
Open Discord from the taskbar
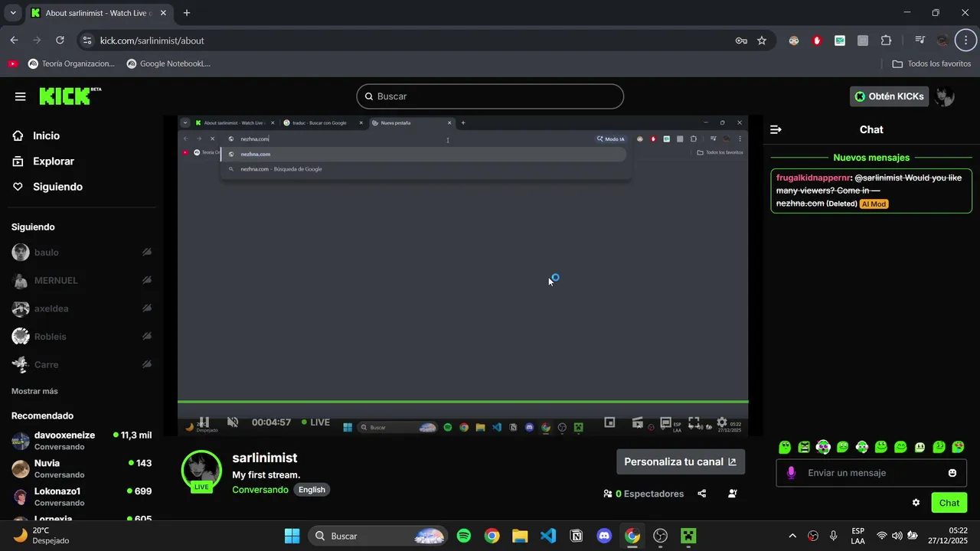click(604, 536)
